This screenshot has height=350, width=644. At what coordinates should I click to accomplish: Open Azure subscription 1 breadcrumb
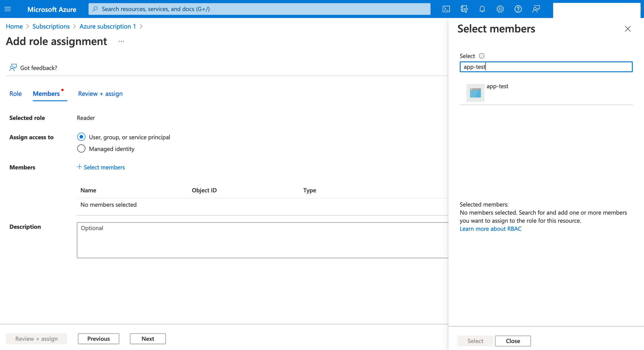coord(108,26)
